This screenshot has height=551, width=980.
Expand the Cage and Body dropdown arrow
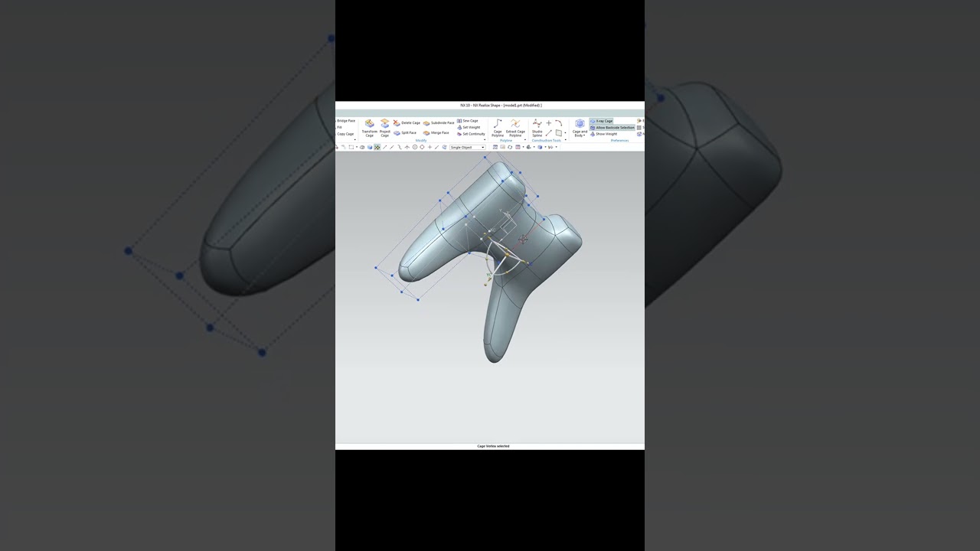coord(584,135)
